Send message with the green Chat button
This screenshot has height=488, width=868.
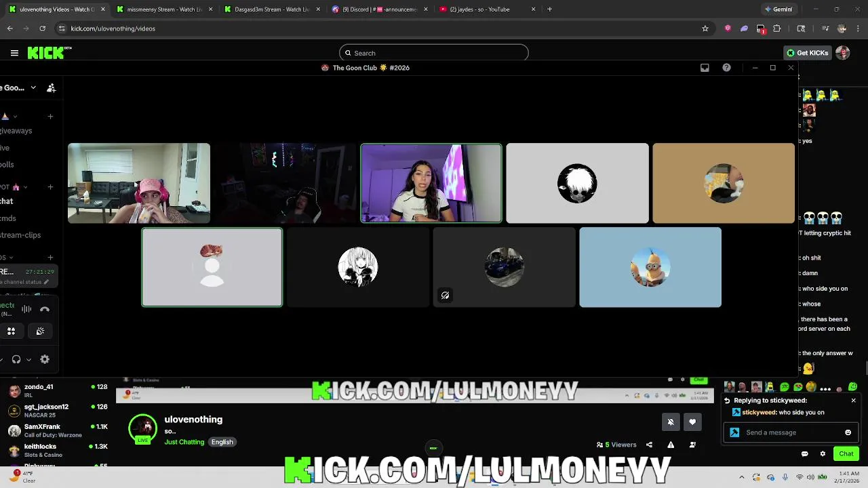(846, 454)
